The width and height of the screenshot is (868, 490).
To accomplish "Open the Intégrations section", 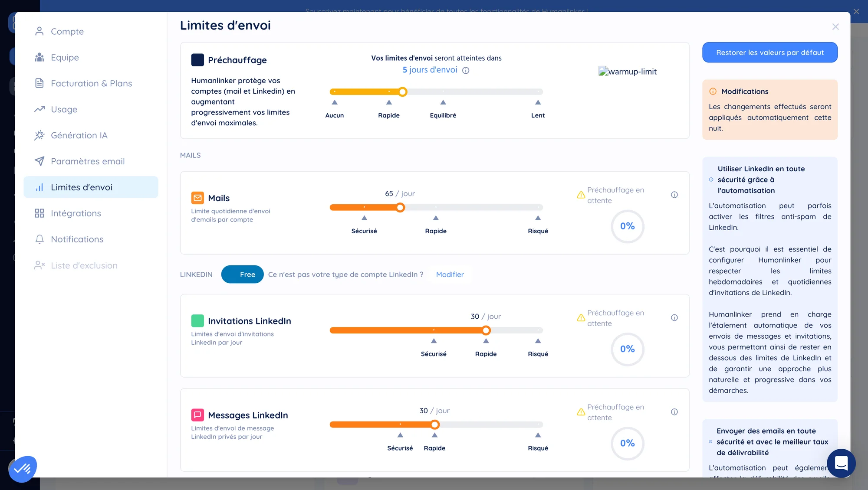I will tap(91, 213).
